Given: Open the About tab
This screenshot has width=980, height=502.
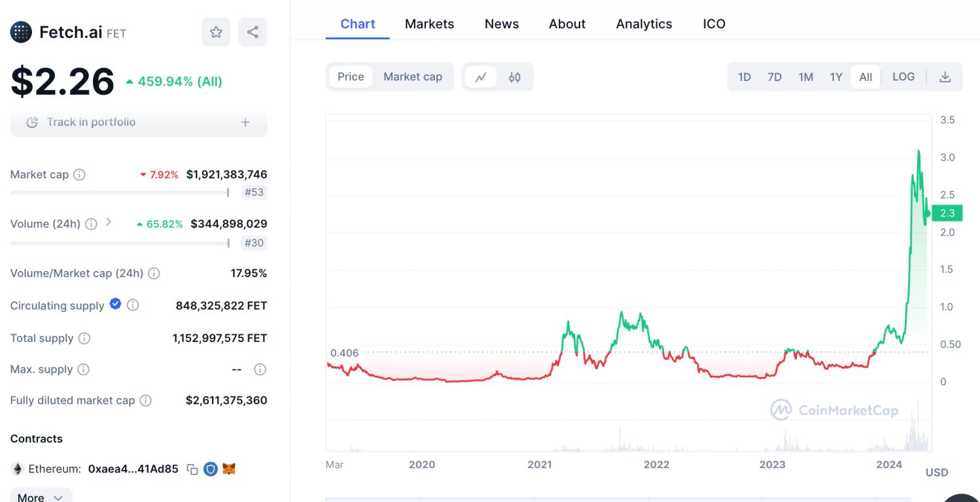Looking at the screenshot, I should coord(567,24).
